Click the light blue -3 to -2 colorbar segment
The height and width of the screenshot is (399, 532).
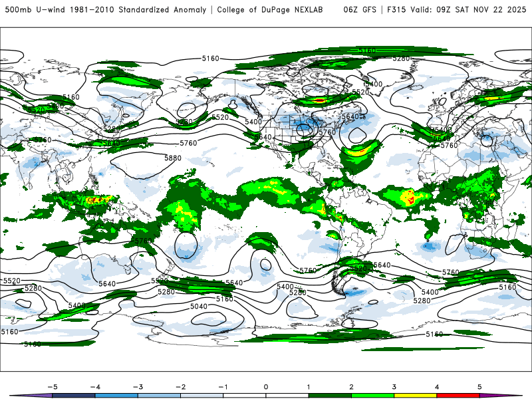pyautogui.click(x=159, y=396)
